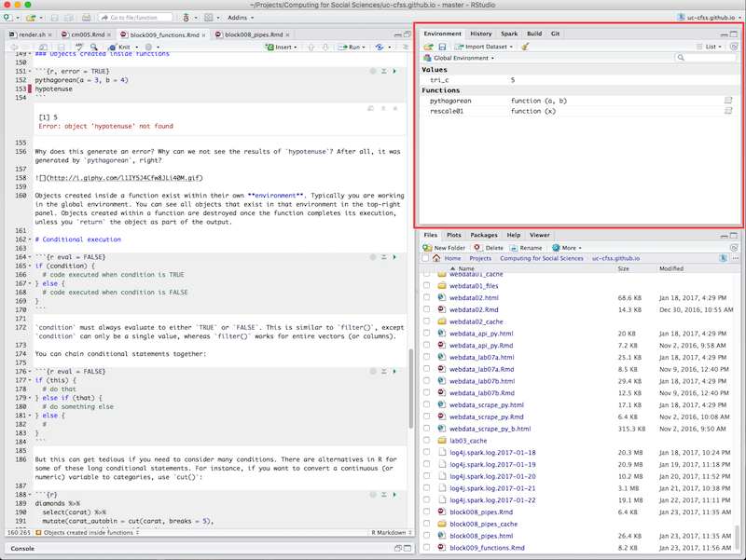Tick the checkbox for webdata_lab07a.Rmd

pos(426,369)
